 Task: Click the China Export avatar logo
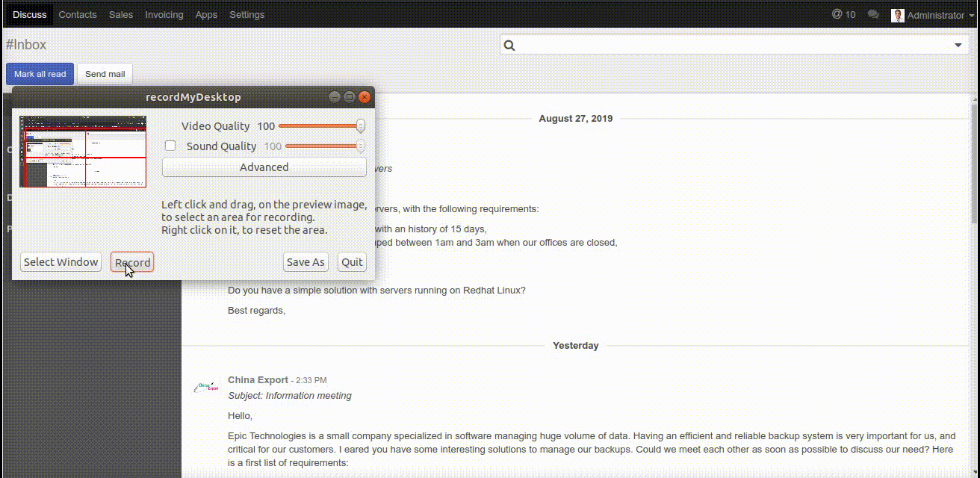tap(206, 387)
